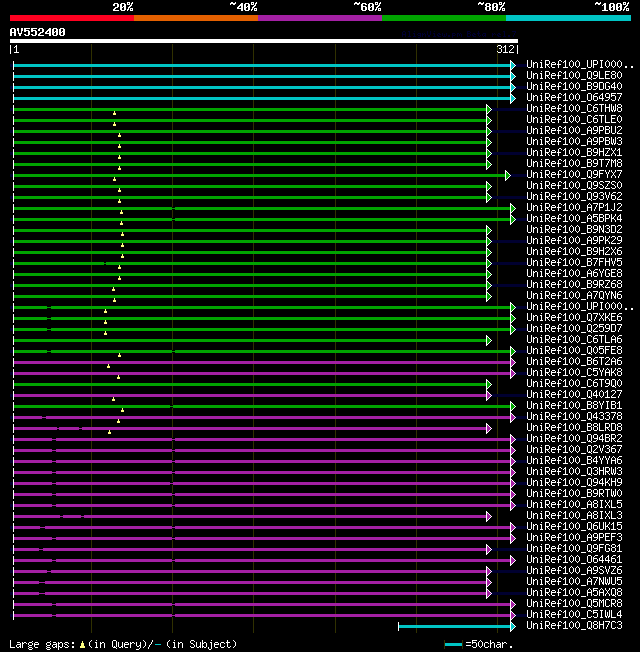Click the purple arrowhead on the C5IWL4 row

tap(513, 615)
